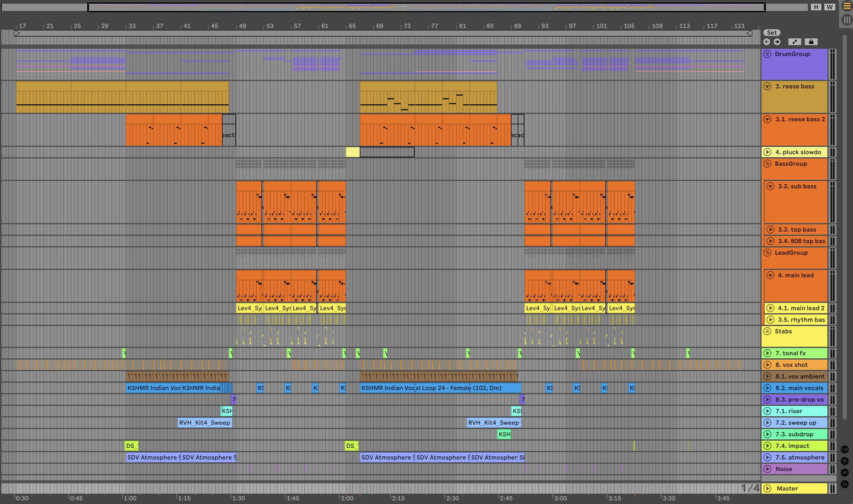This screenshot has width=853, height=504.
Task: Collapse the DrumGroup track group
Action: 767,54
